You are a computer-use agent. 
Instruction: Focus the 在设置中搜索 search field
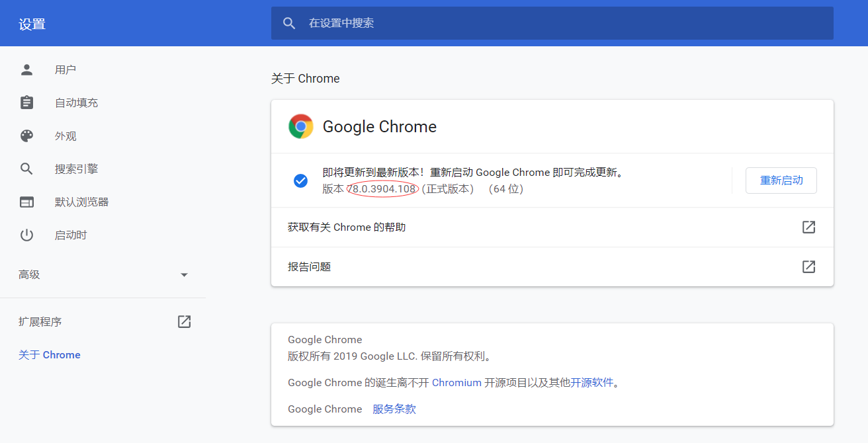(x=552, y=23)
